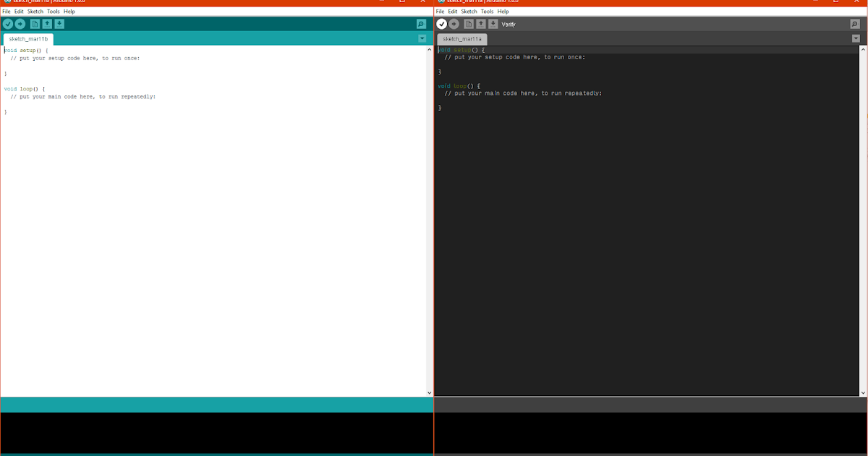Select the sketch_mar11a tab
This screenshot has height=456, width=868.
[463, 39]
